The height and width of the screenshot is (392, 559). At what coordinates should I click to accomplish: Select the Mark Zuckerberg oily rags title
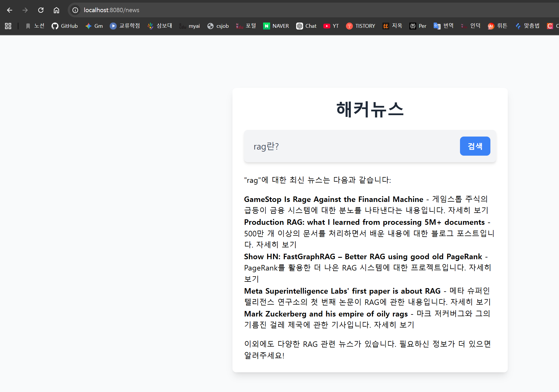click(x=326, y=314)
